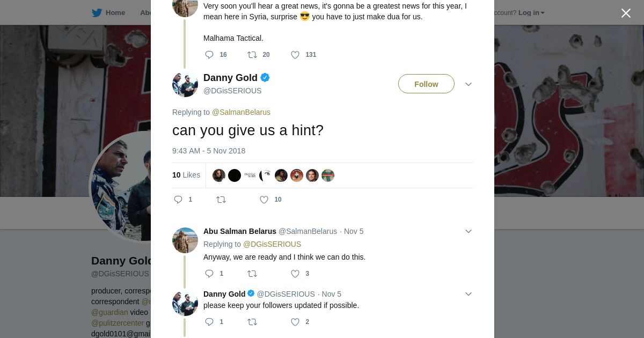The image size is (644, 338).
Task: Like the 'can you give us a hint?' tweet
Action: [264, 200]
